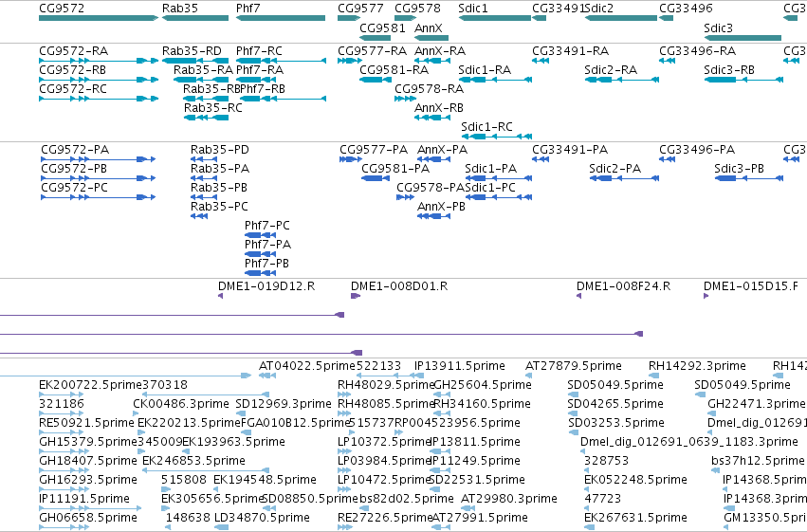The image size is (807, 532).
Task: Click EST EK200722.5prime label
Action: (x=90, y=385)
